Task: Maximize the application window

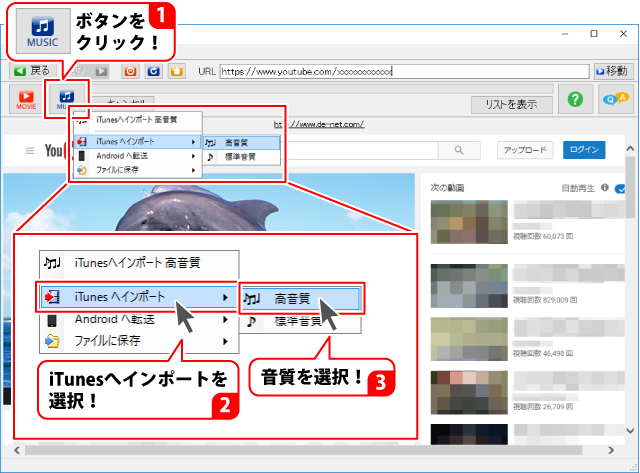Action: (x=594, y=34)
